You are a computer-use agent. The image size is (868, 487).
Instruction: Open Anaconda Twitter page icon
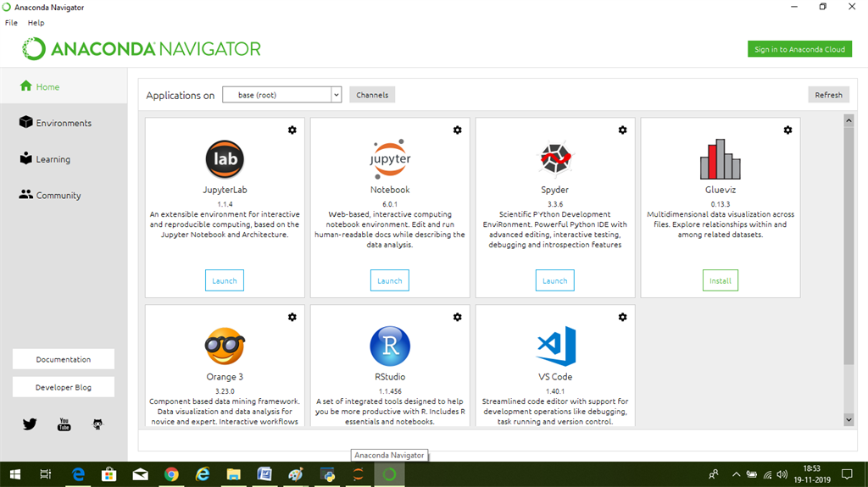30,424
